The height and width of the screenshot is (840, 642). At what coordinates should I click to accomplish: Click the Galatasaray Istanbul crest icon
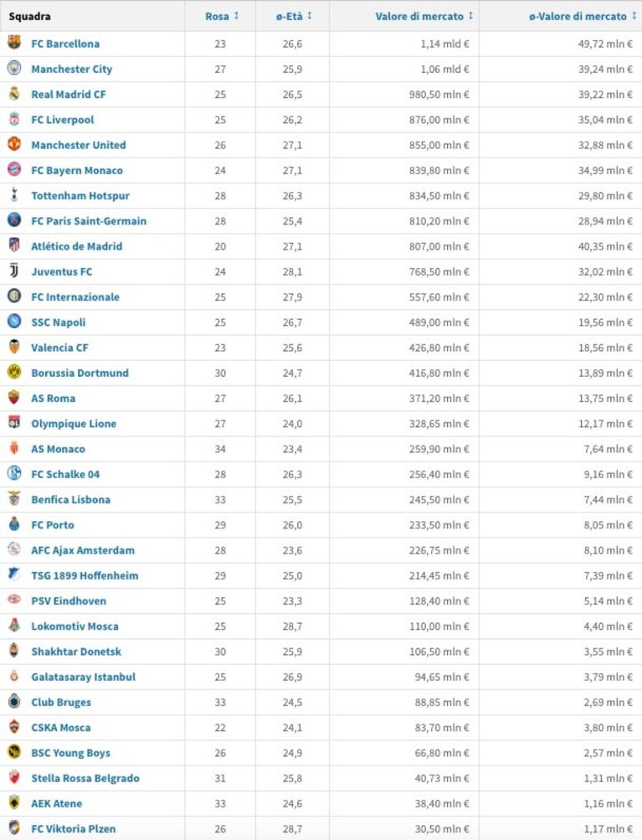point(14,676)
